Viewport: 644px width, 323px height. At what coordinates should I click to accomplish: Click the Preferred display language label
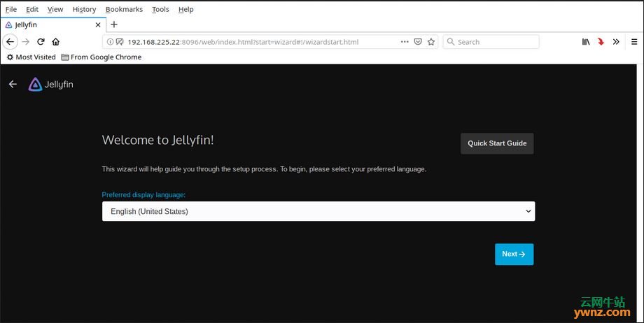coord(143,195)
